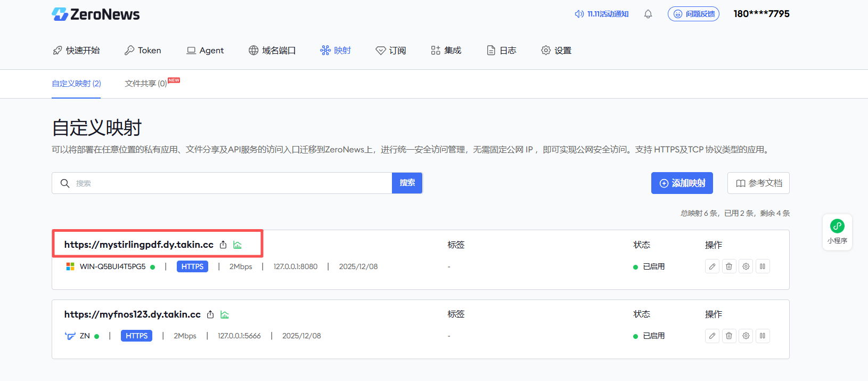The height and width of the screenshot is (381, 868).
Task: Open the 参考文档 reference docs
Action: [x=758, y=183]
